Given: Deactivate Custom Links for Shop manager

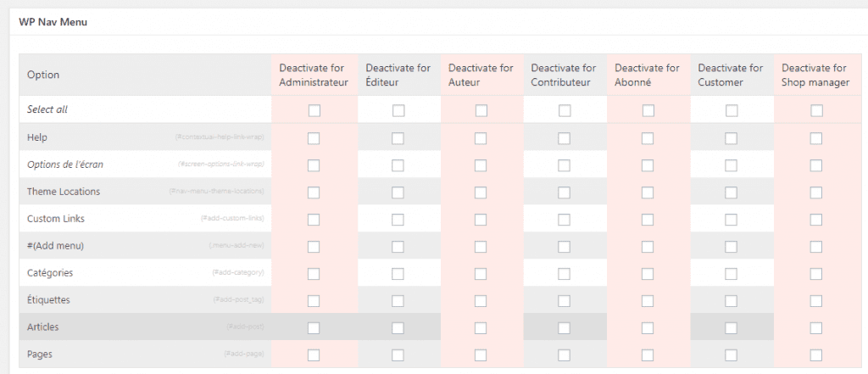Looking at the screenshot, I should pyautogui.click(x=816, y=220).
